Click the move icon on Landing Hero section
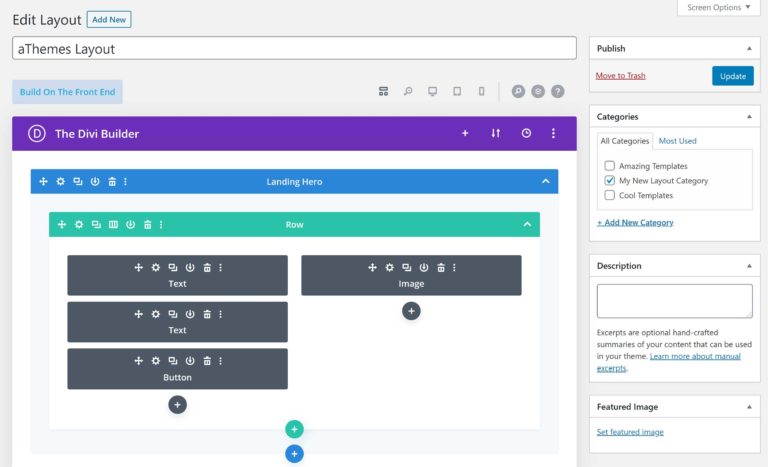This screenshot has width=768, height=467. [44, 181]
